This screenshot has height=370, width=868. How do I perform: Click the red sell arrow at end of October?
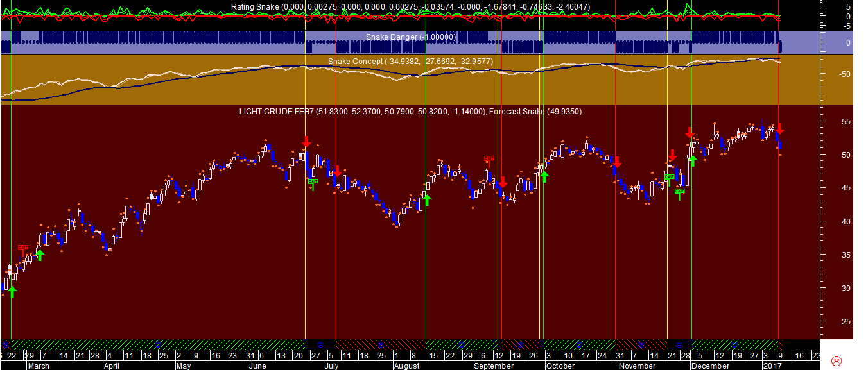pos(617,162)
